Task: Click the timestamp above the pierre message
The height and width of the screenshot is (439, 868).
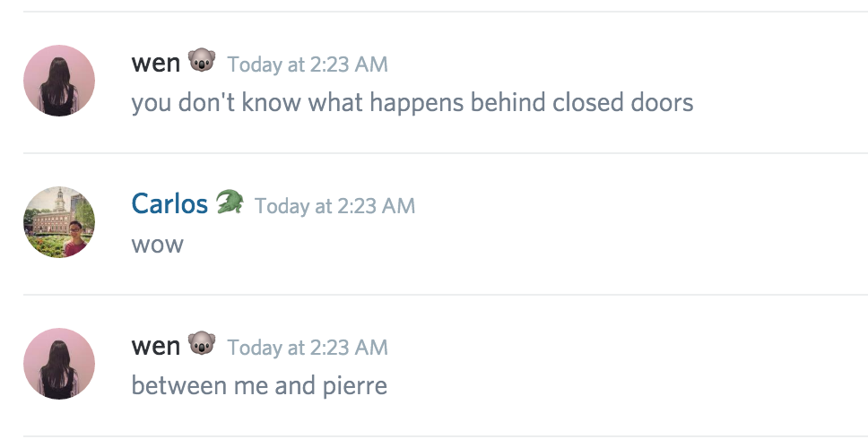Action: 308,348
